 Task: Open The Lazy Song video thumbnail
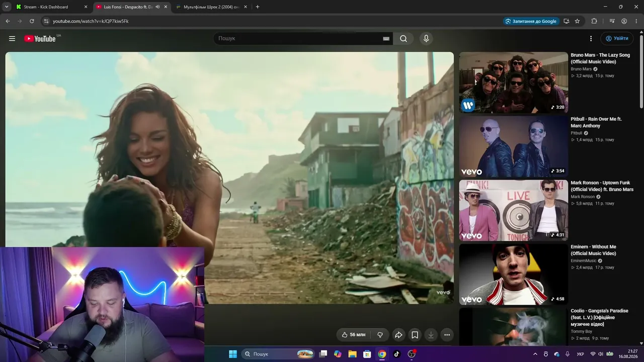point(514,82)
